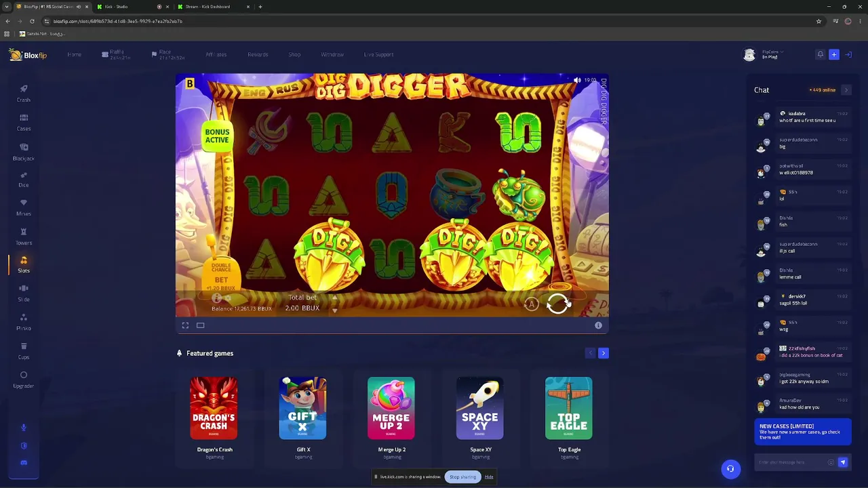Open slot game info paytable icon
Viewport: 868px width, 488px height.
click(x=217, y=298)
